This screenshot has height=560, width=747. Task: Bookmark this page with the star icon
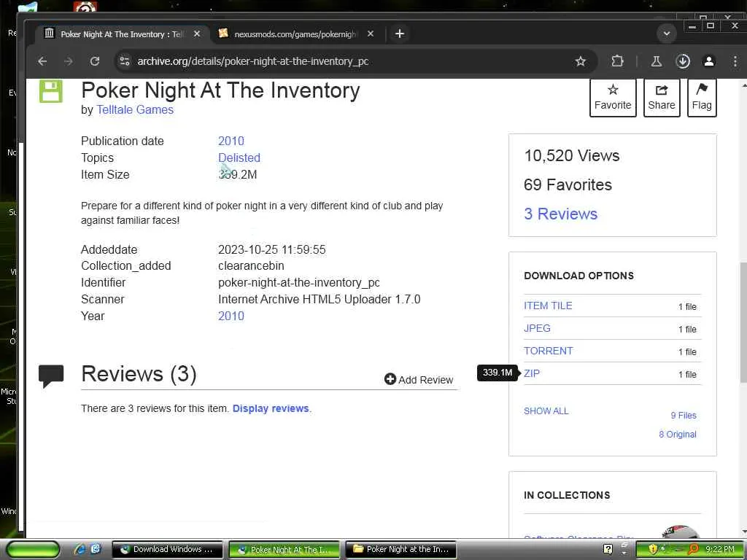pyautogui.click(x=580, y=61)
